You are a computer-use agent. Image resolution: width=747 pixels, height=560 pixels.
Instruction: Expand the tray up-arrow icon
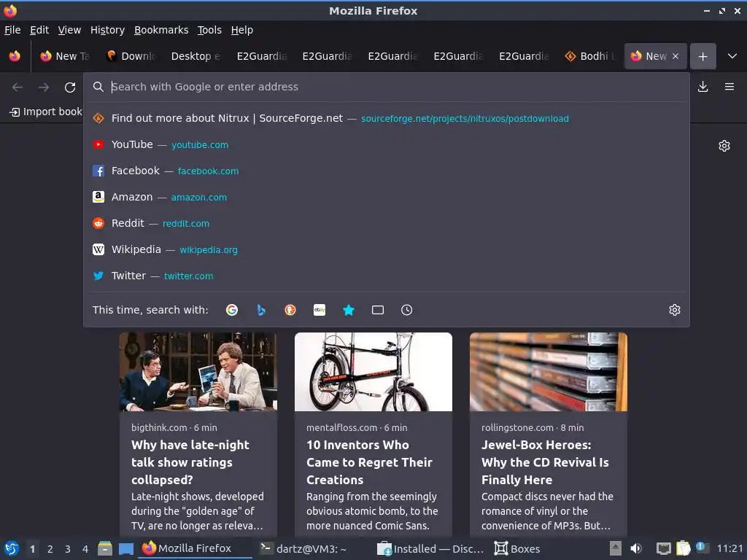click(616, 548)
